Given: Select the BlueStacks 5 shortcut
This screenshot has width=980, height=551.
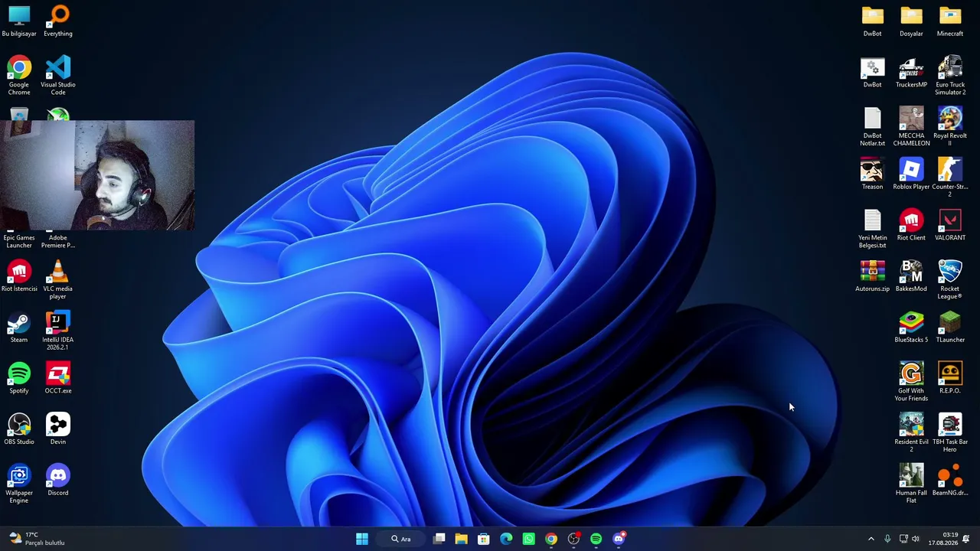Looking at the screenshot, I should 911,328.
